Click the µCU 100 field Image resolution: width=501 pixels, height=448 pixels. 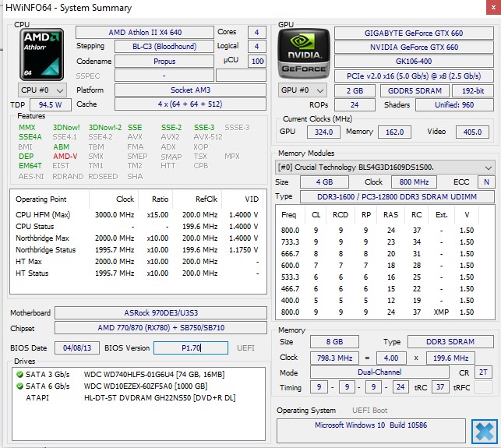point(257,62)
